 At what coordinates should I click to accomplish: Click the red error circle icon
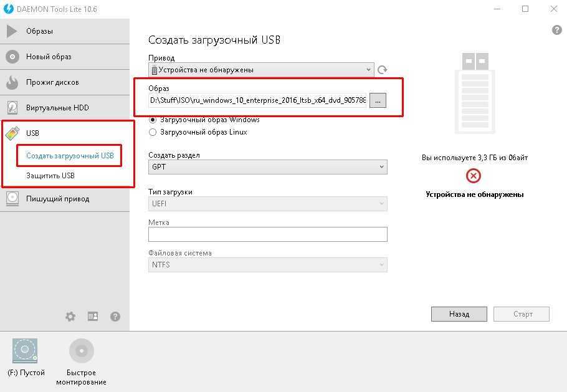pyautogui.click(x=474, y=176)
